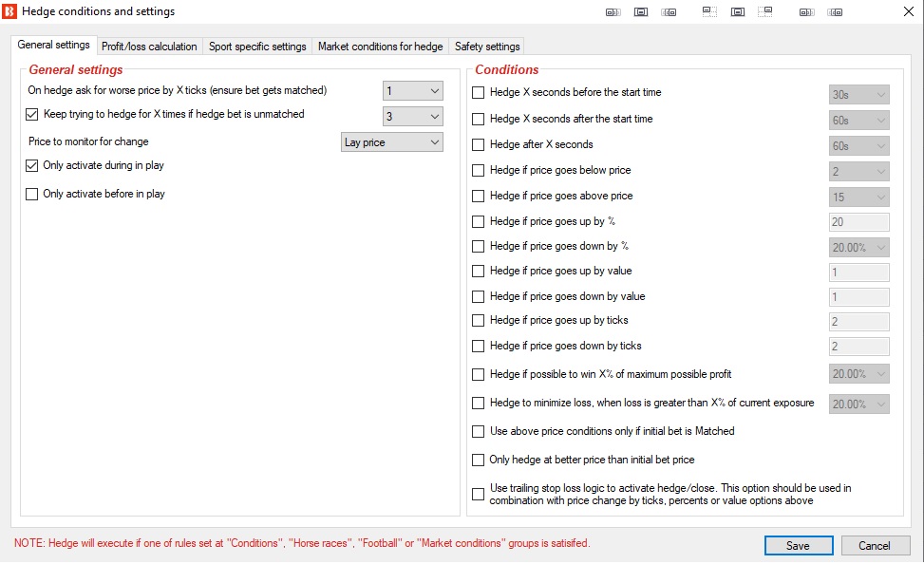This screenshot has height=564, width=924.
Task: Enable Hedge if price goes below price
Action: [x=479, y=170]
